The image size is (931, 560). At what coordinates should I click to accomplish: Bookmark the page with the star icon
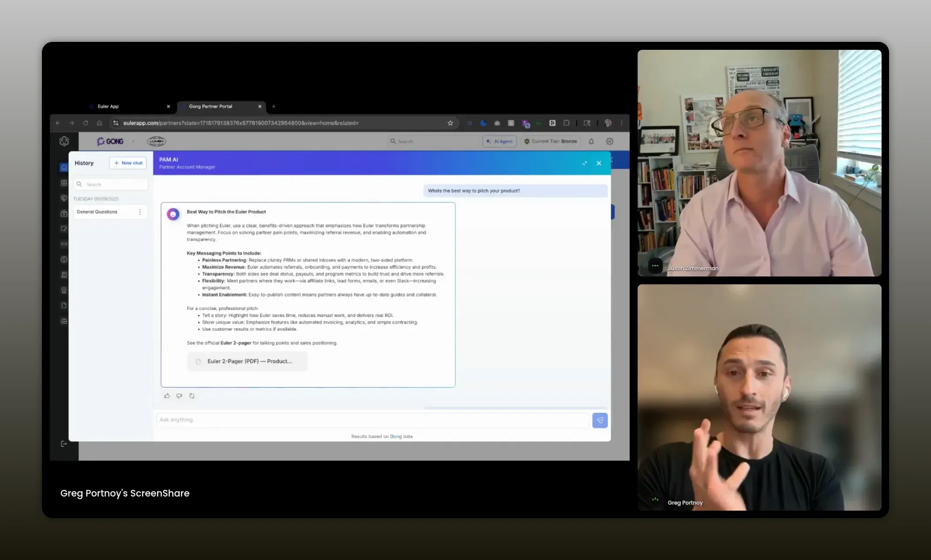(450, 123)
